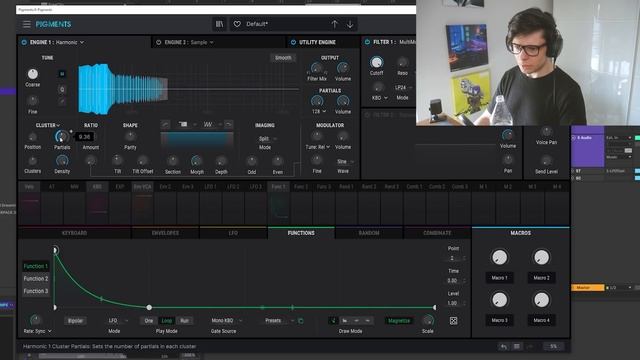
Task: Switch to the LFO tab
Action: pyautogui.click(x=233, y=233)
